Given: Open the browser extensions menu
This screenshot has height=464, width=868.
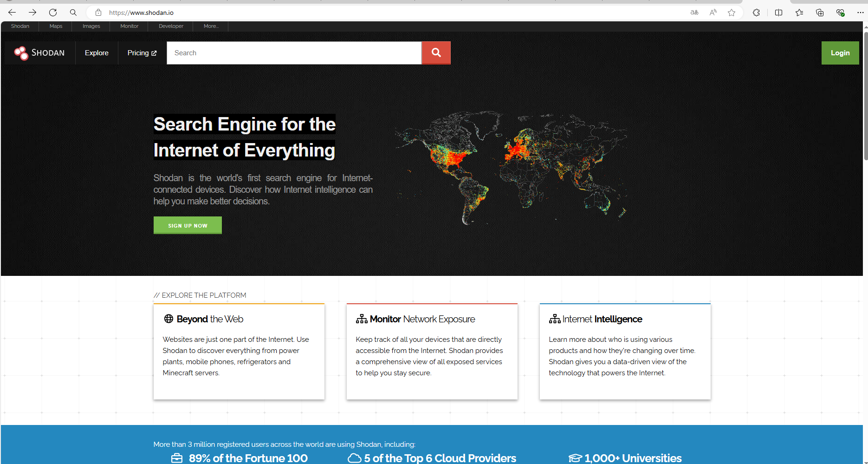Looking at the screenshot, I should 756,13.
